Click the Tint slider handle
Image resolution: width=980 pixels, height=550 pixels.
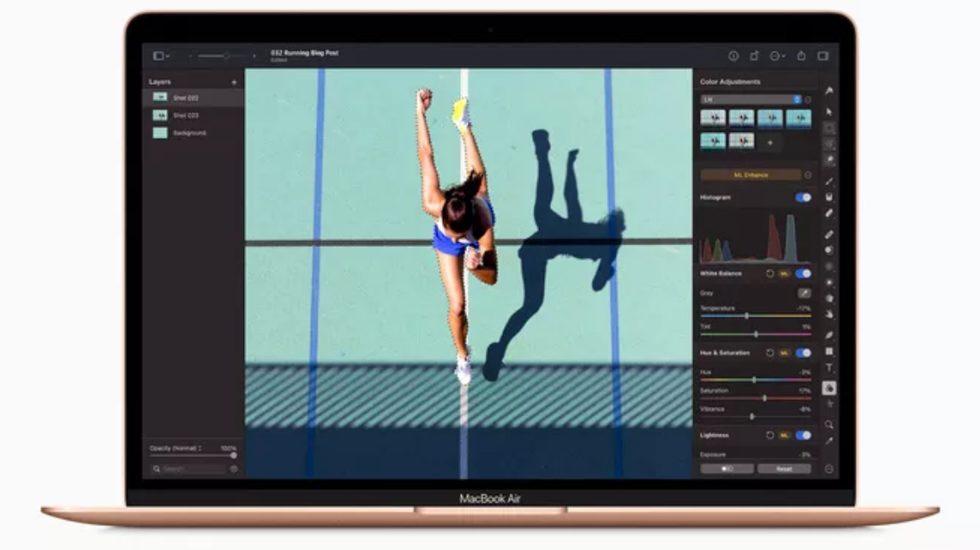(x=756, y=334)
